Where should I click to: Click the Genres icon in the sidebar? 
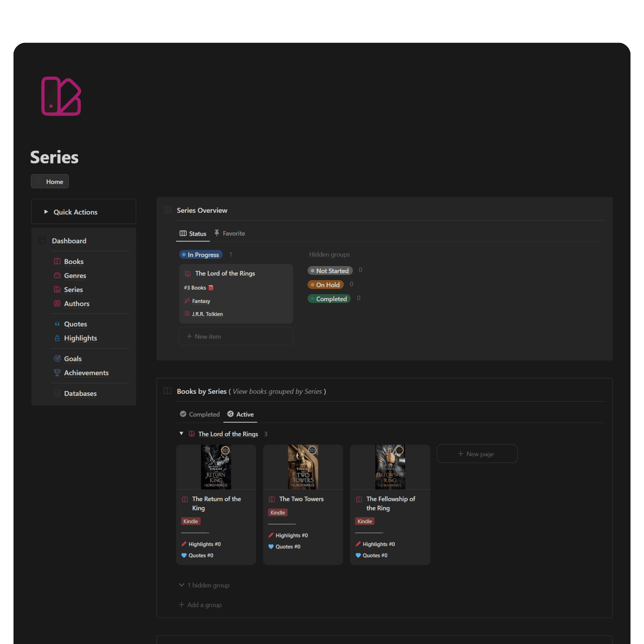pyautogui.click(x=57, y=275)
